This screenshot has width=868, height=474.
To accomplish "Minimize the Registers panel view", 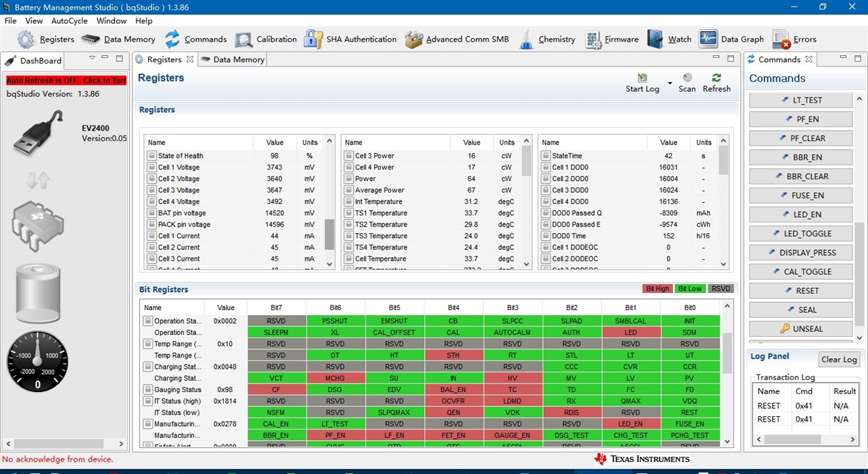I will click(x=716, y=58).
